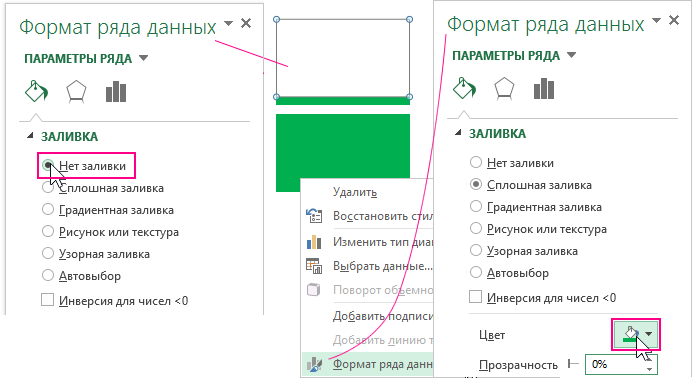The image size is (692, 378).
Task: Open right panel title options arrow
Action: pyautogui.click(x=656, y=20)
